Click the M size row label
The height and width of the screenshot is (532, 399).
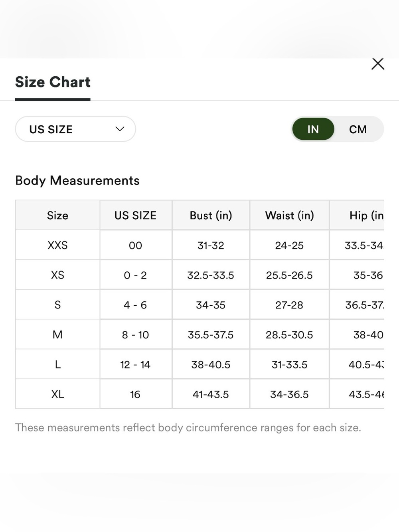tap(57, 334)
